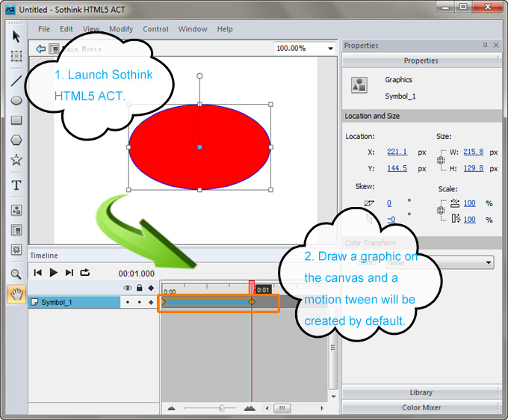Toggle Symbol_1 layer lock dot
The image size is (508, 420).
[x=139, y=302]
